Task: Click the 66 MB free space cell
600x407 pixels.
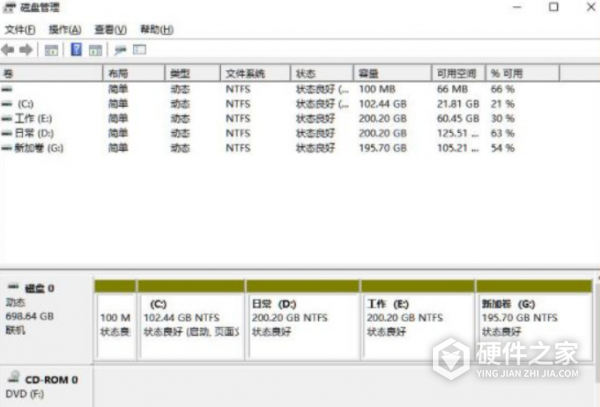Action: click(x=452, y=89)
